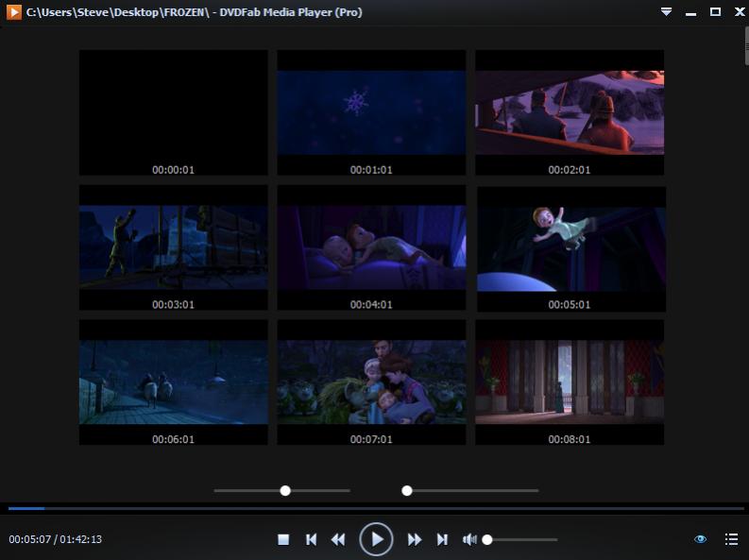Screen dimensions: 749x560
Task: Click the vertical scrollbar on the right
Action: tap(746, 46)
